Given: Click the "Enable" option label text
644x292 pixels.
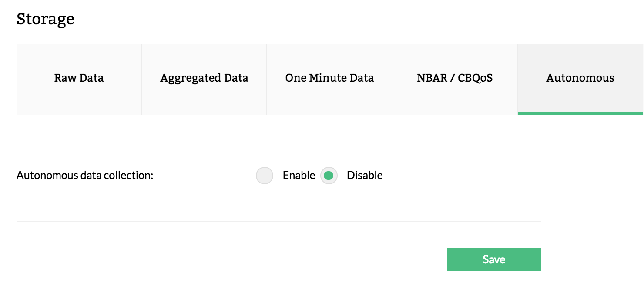Looking at the screenshot, I should click(x=299, y=176).
